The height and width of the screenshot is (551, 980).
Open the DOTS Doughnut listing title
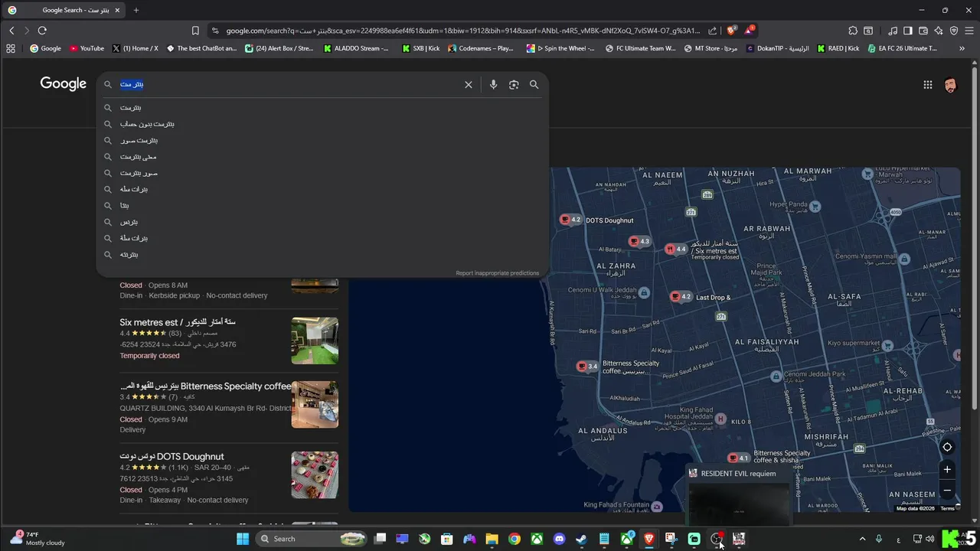tap(172, 457)
